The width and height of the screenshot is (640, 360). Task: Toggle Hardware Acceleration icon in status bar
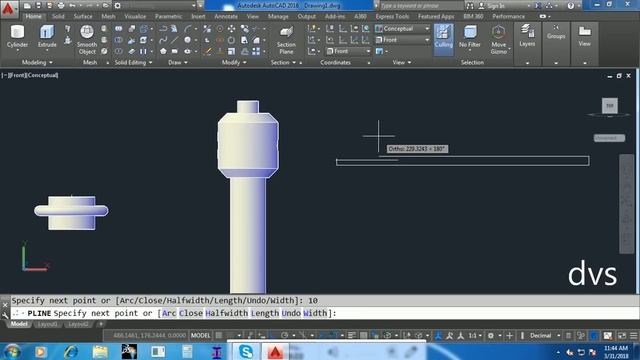[x=594, y=336]
